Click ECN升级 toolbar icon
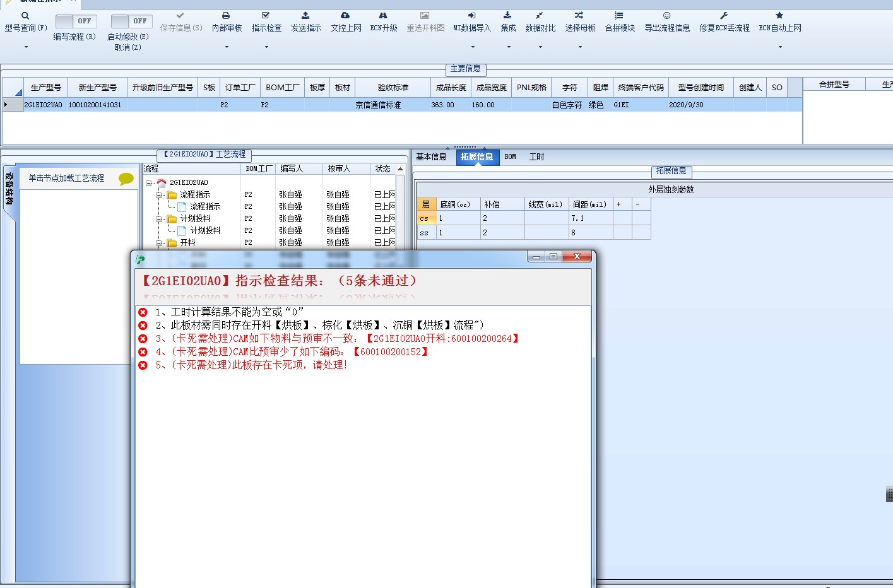The height and width of the screenshot is (588, 893). click(x=383, y=16)
